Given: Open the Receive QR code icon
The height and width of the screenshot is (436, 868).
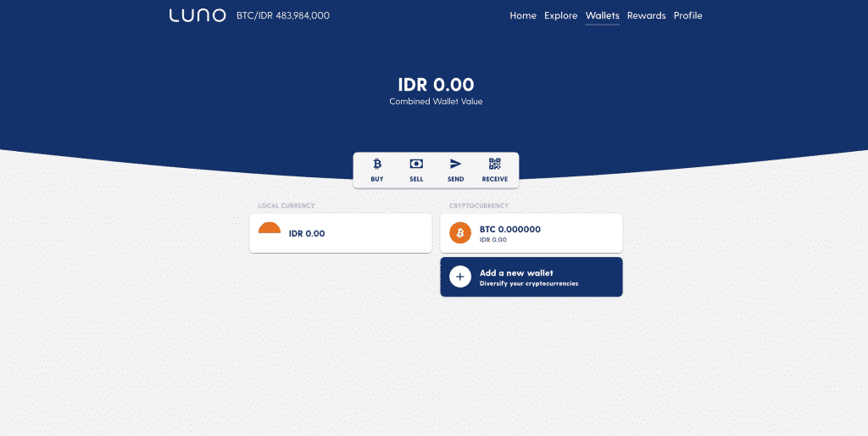Looking at the screenshot, I should click(495, 164).
